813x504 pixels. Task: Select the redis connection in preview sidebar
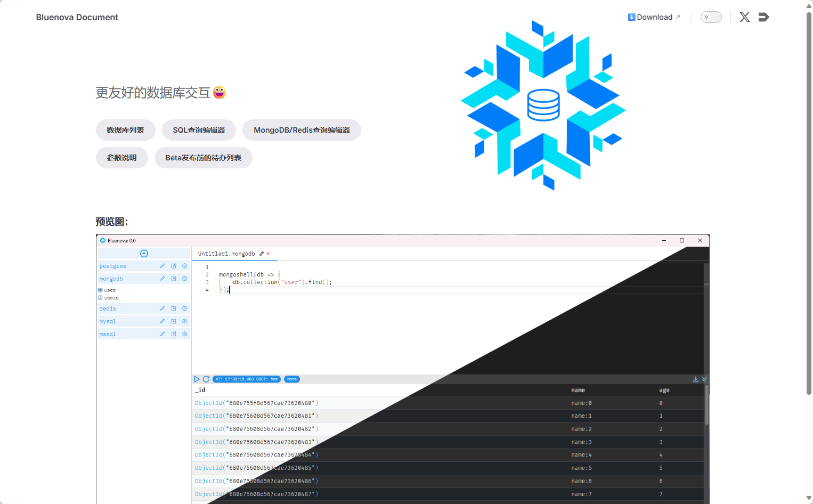[108, 308]
